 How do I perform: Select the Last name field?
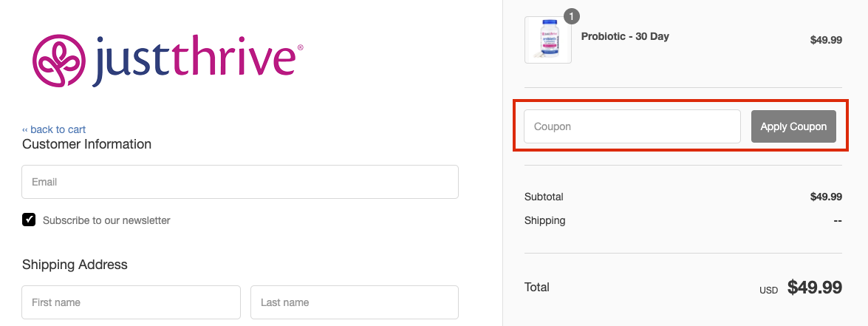pyautogui.click(x=354, y=302)
